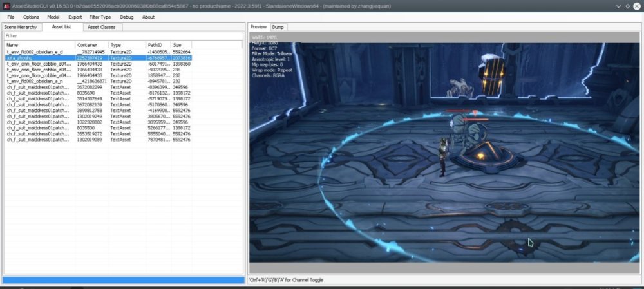
Task: Open the Options menu
Action: [31, 17]
